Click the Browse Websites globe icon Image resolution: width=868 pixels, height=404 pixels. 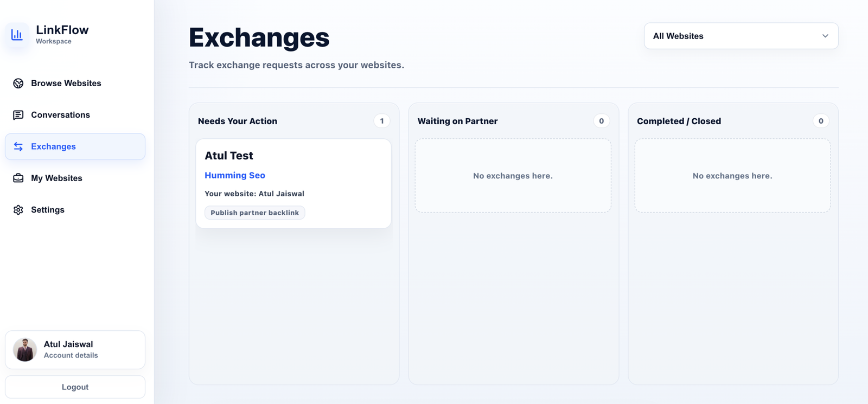[18, 83]
